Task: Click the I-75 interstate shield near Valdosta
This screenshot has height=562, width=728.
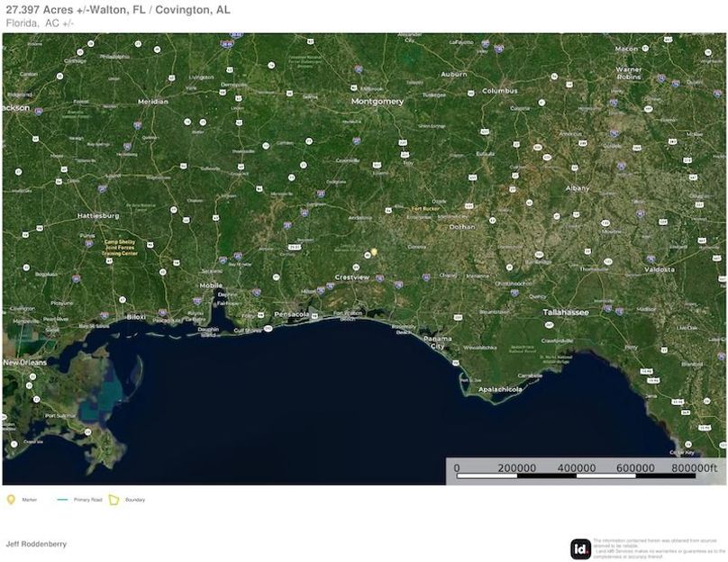Action: [651, 259]
